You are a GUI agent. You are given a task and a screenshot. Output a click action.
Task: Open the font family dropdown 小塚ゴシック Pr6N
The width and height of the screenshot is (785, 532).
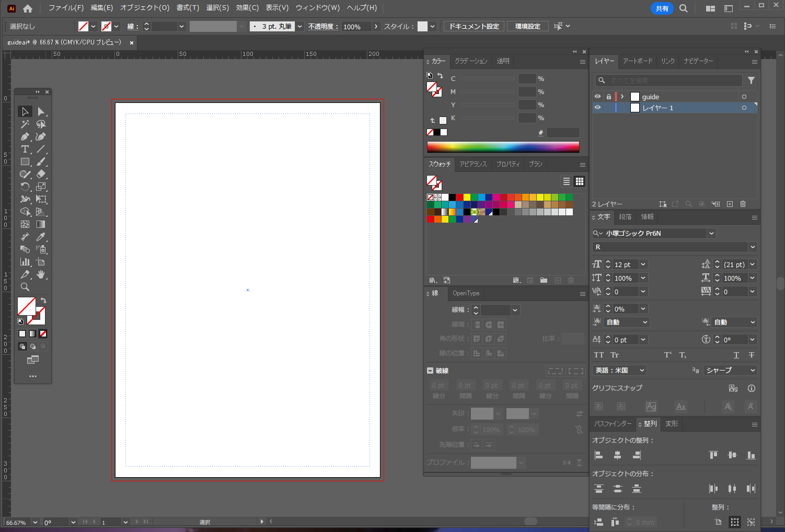point(711,234)
